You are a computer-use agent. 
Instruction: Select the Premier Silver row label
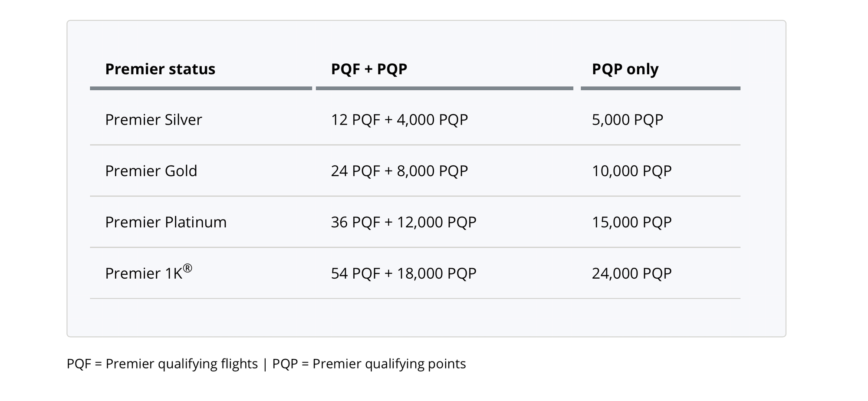tap(154, 120)
